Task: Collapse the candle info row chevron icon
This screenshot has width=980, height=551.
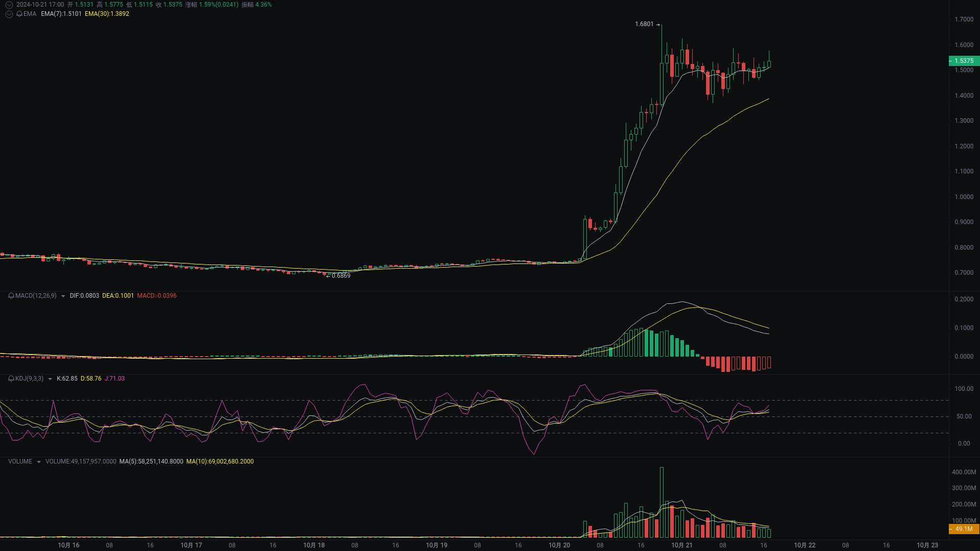Action: coord(9,5)
